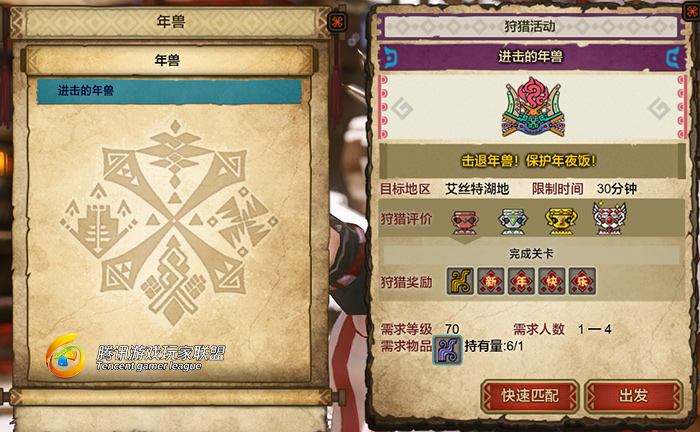The height and width of the screenshot is (432, 700).
Task: Close the 年兽 quest list panel
Action: click(337, 21)
